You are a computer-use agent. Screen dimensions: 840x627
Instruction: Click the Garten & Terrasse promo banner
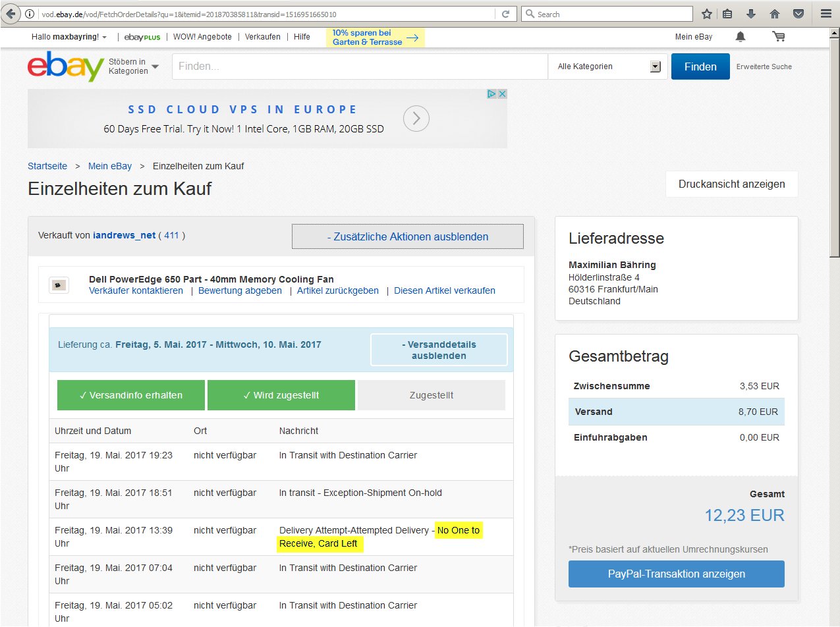376,38
